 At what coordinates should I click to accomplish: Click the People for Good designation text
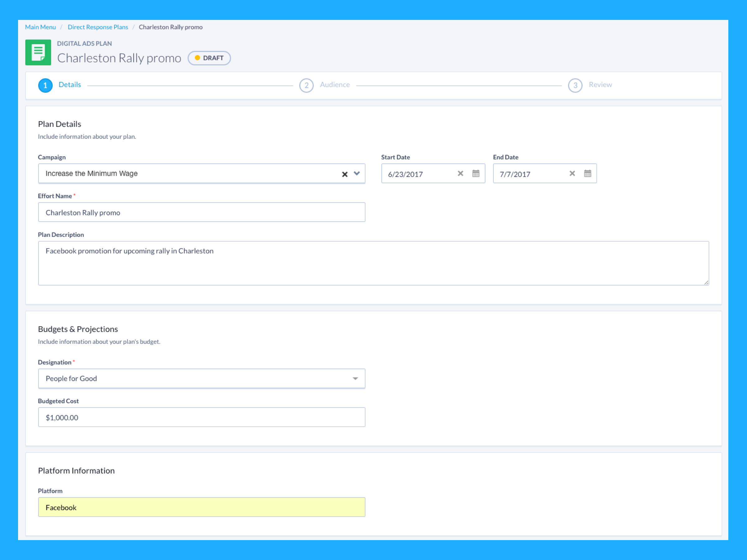pyautogui.click(x=71, y=378)
